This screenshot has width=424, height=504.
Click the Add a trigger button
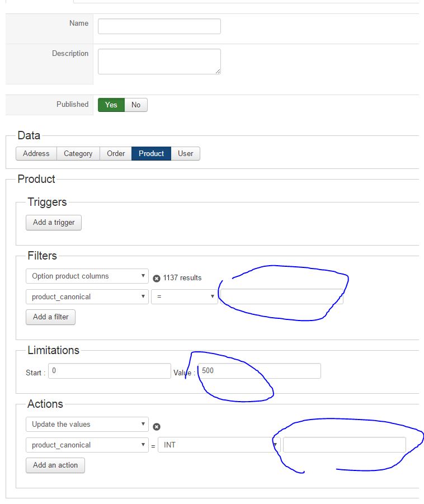point(54,222)
